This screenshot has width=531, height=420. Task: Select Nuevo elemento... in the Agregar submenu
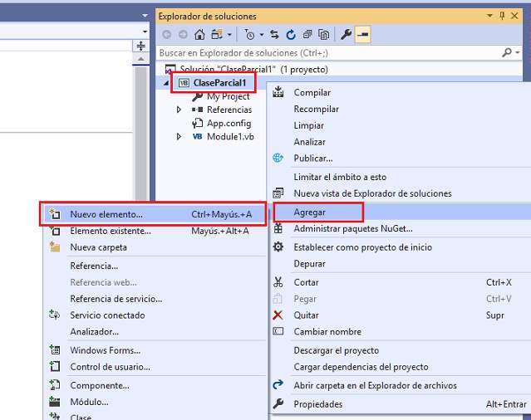pyautogui.click(x=153, y=214)
